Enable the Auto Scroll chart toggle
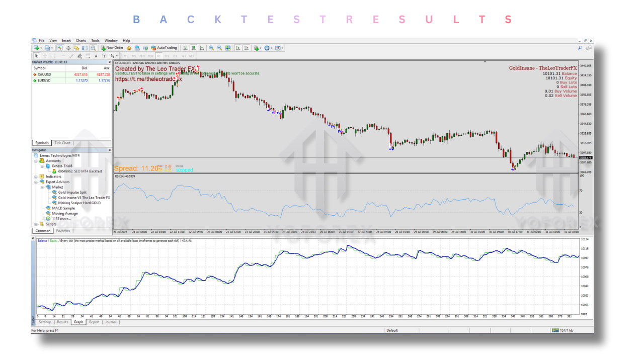This screenshot has height=362, width=644. coord(238,48)
